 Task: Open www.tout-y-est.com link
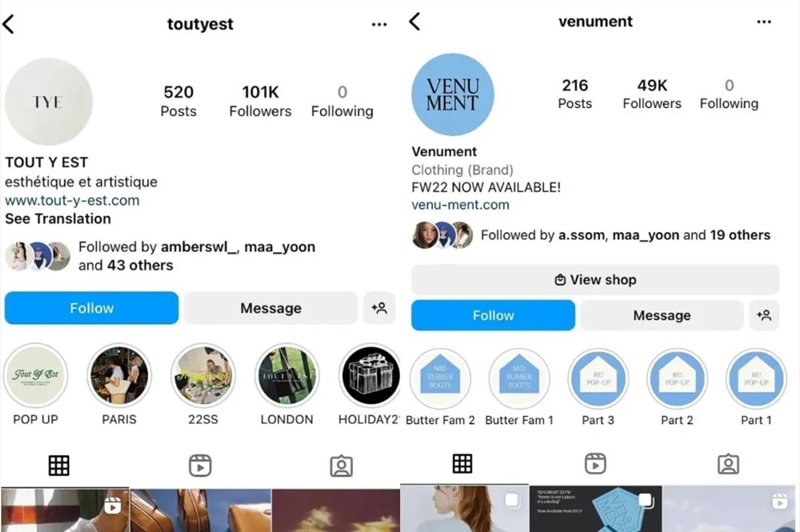(x=72, y=200)
